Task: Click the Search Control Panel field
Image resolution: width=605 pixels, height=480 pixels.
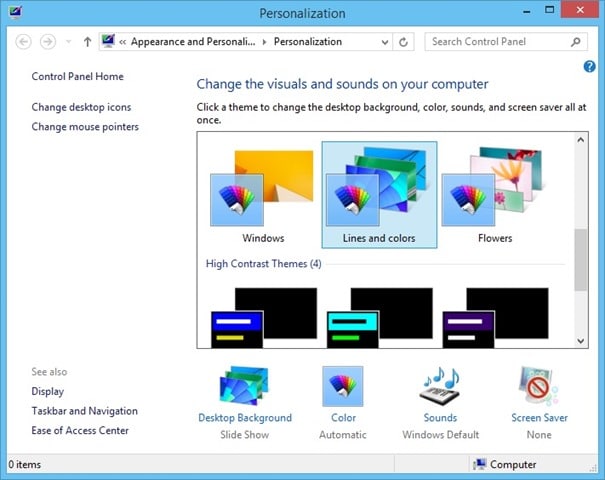Action: click(x=506, y=42)
